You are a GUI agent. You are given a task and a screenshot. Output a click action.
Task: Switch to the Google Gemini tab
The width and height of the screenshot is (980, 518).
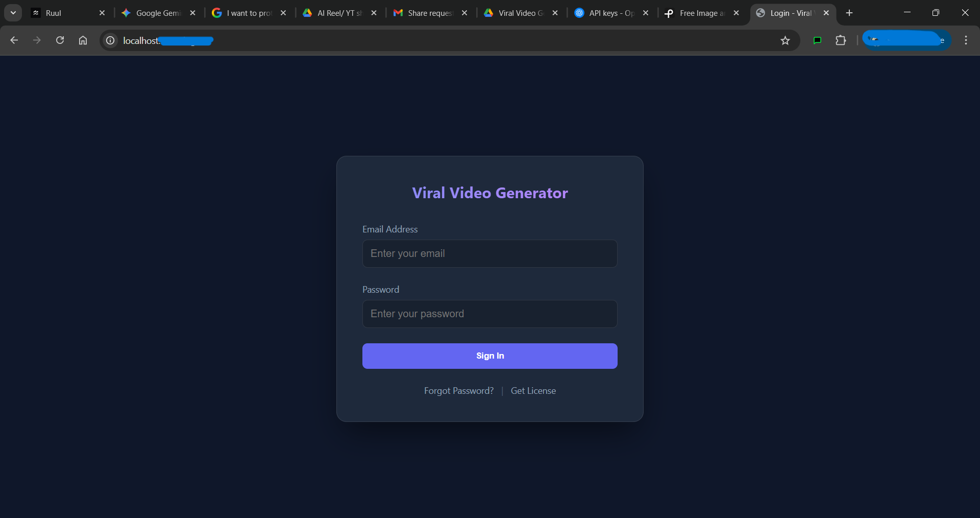pos(153,13)
